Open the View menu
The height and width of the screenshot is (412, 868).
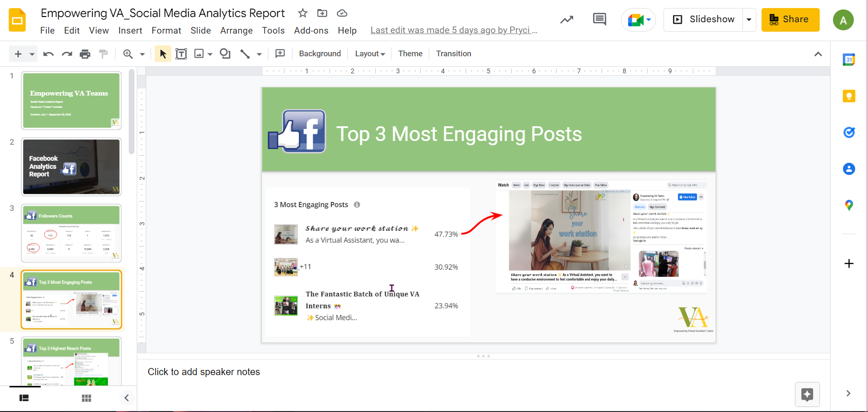[x=99, y=30]
